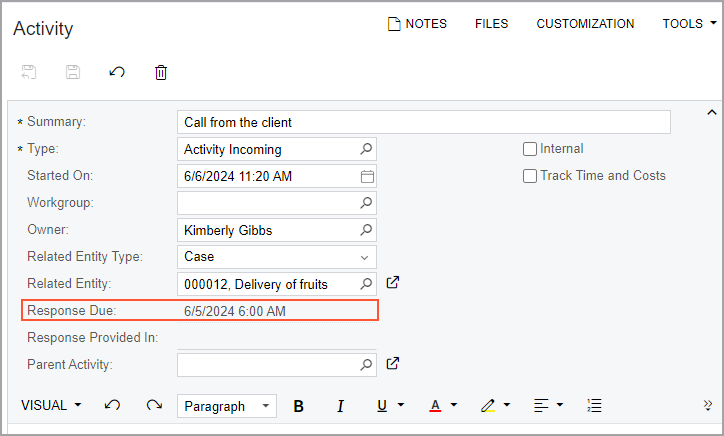
Task: Click the FILES button
Action: tap(491, 24)
